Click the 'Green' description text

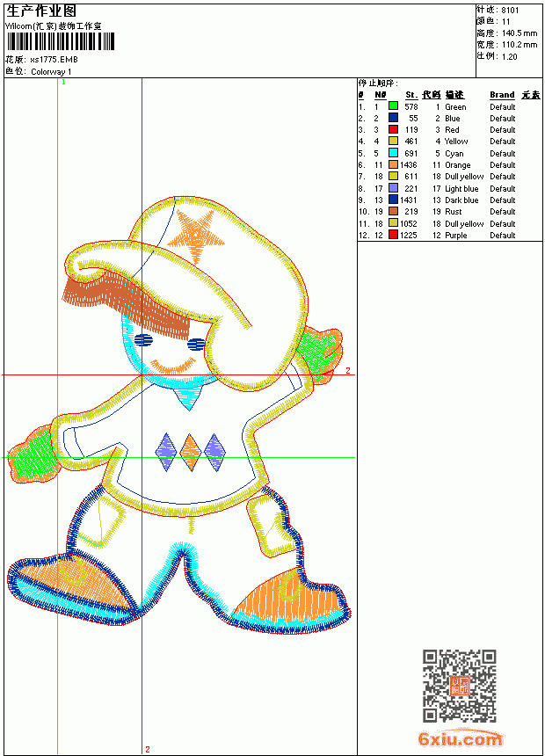[x=455, y=107]
